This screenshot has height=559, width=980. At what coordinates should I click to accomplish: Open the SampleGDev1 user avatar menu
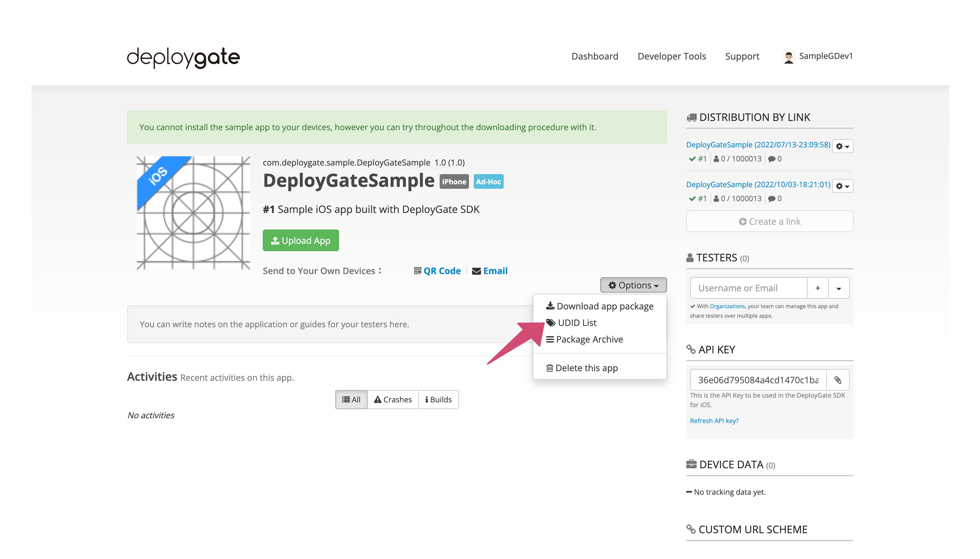coord(818,56)
